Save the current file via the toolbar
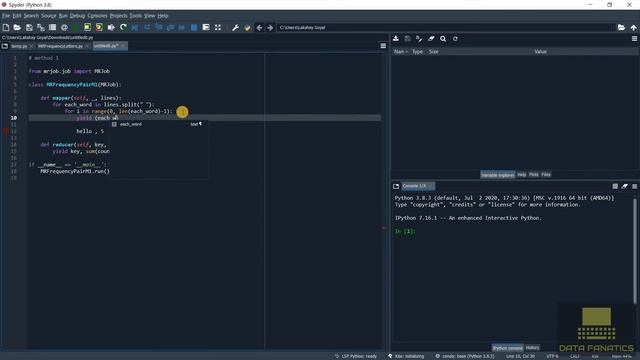The image size is (640, 360). pyautogui.click(x=29, y=27)
